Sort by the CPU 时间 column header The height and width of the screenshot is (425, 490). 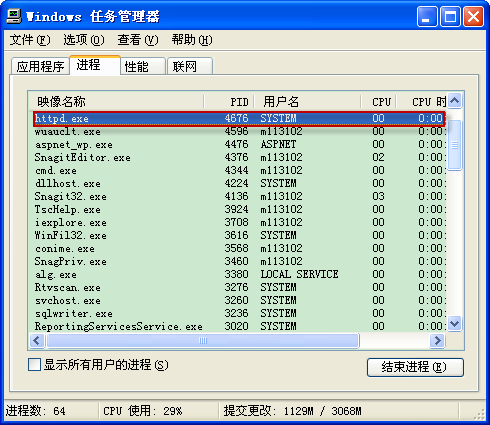tap(421, 102)
